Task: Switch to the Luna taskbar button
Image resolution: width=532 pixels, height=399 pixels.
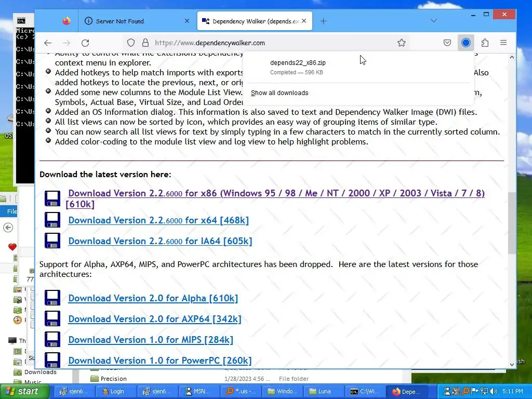Action: tap(324, 391)
